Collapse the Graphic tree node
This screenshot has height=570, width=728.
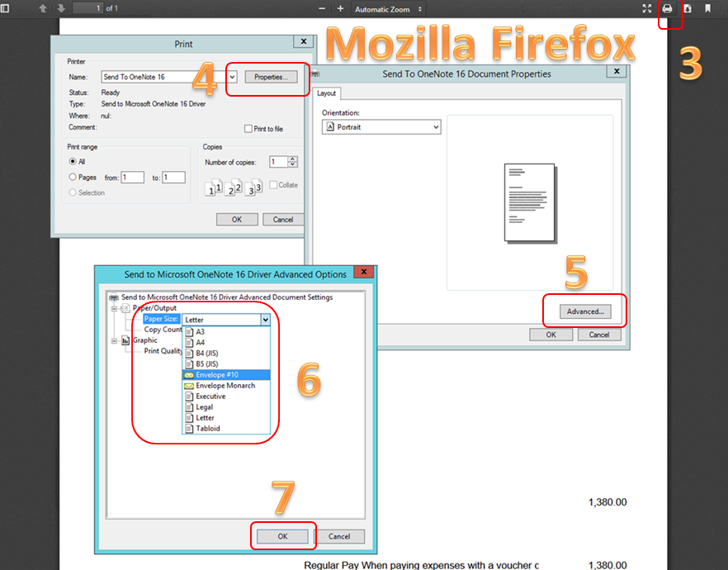tap(114, 341)
